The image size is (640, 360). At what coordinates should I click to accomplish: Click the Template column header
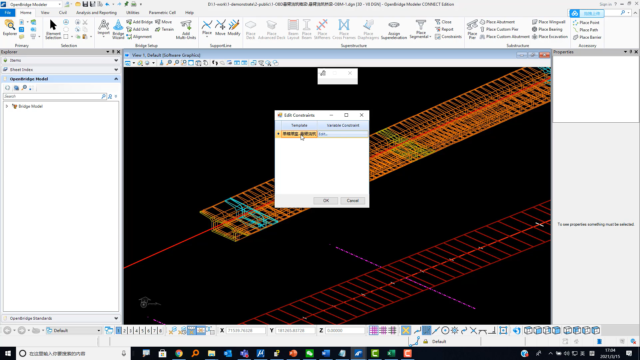point(299,125)
